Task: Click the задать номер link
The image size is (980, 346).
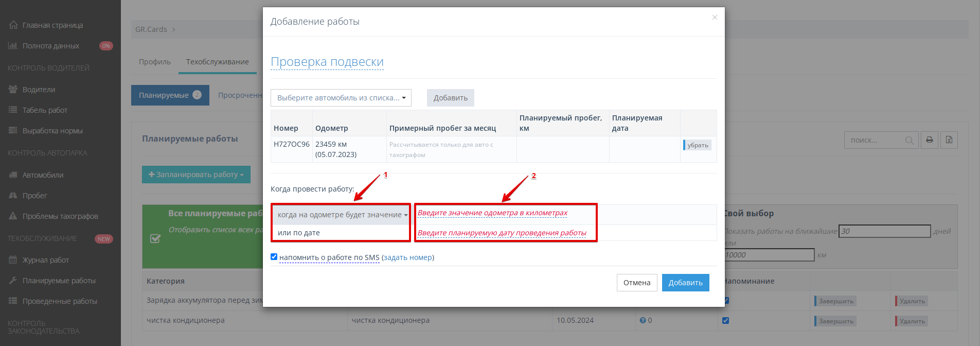Action: [x=407, y=257]
